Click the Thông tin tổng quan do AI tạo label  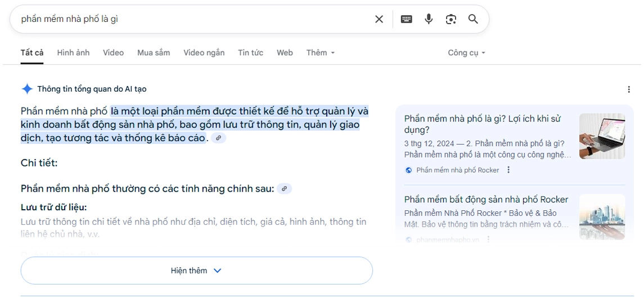tap(92, 89)
